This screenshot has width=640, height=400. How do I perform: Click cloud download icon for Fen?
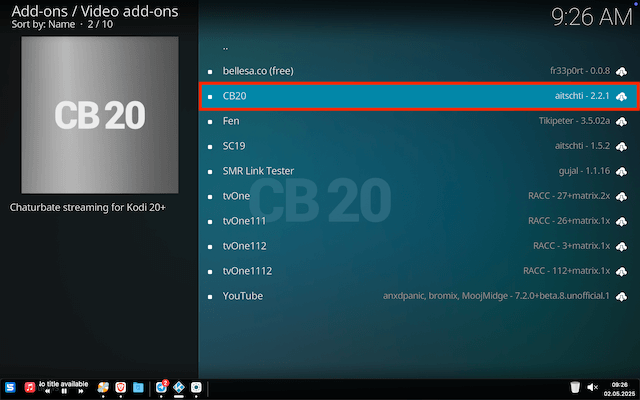pyautogui.click(x=621, y=122)
